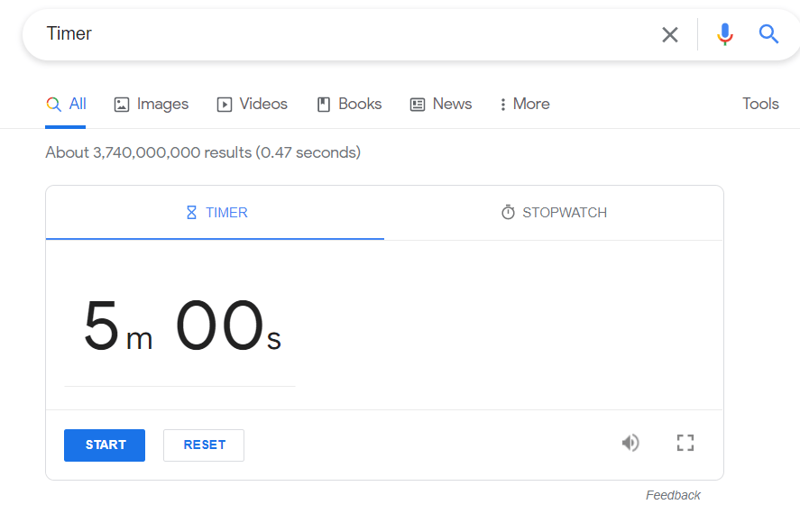The height and width of the screenshot is (532, 800).
Task: Click the play icon next to Videos
Action: pos(224,104)
